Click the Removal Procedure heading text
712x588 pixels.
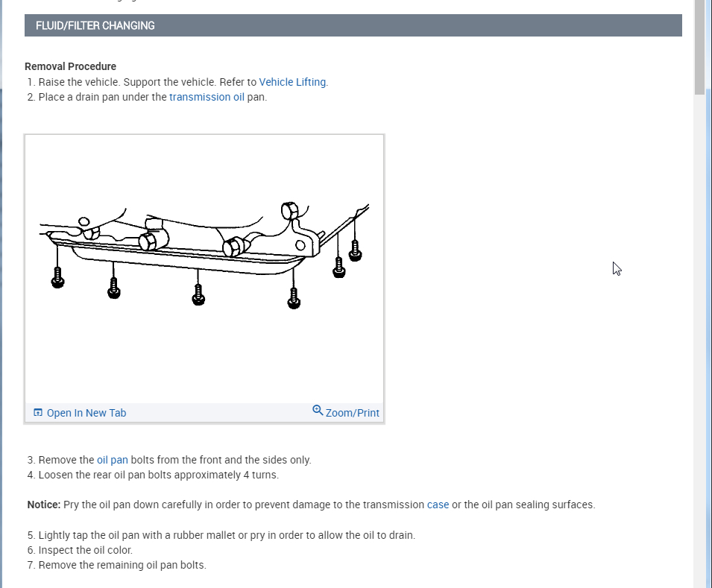pos(70,66)
